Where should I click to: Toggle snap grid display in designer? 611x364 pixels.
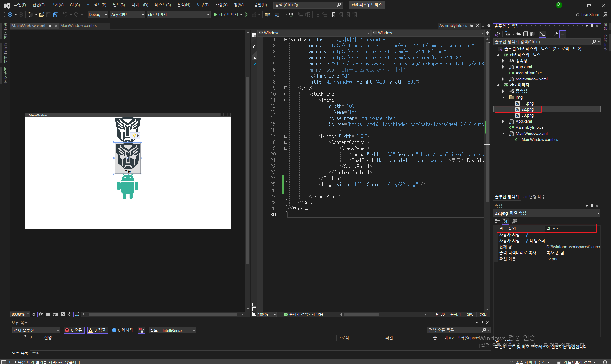coord(48,314)
